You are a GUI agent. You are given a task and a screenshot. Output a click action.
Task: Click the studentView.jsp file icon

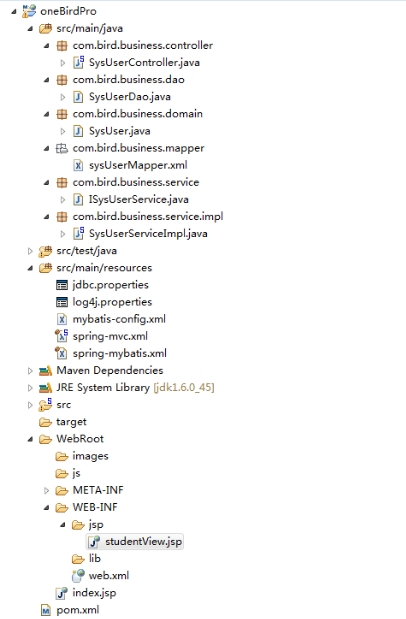point(94,542)
